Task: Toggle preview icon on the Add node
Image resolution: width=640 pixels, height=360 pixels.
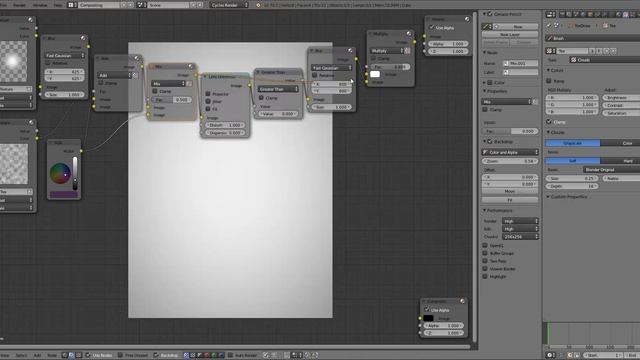Action: click(x=137, y=58)
